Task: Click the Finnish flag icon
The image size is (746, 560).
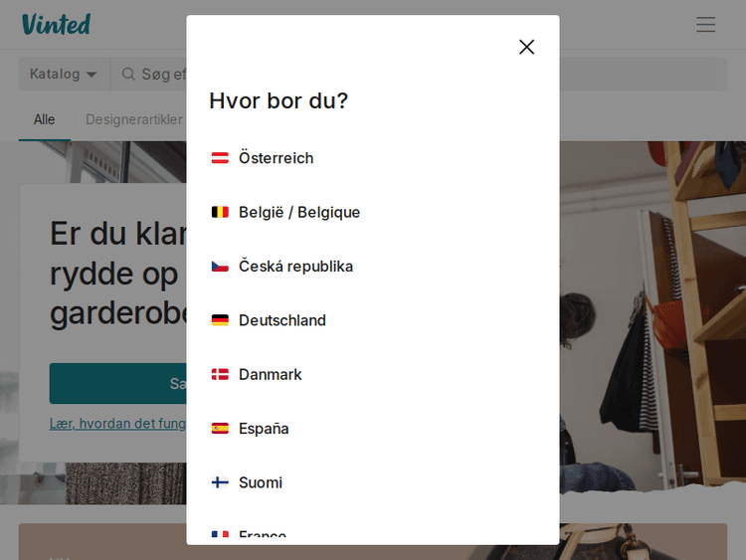Action: pos(220,482)
